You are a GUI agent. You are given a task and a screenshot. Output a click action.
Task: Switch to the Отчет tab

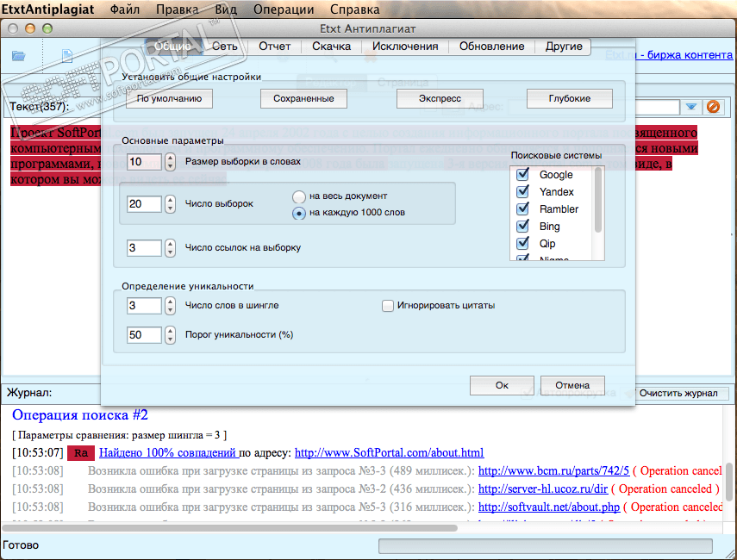coord(275,47)
